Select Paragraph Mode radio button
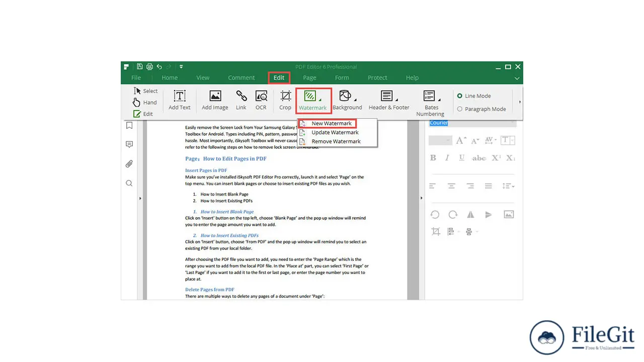This screenshot has width=644, height=362. click(x=459, y=109)
